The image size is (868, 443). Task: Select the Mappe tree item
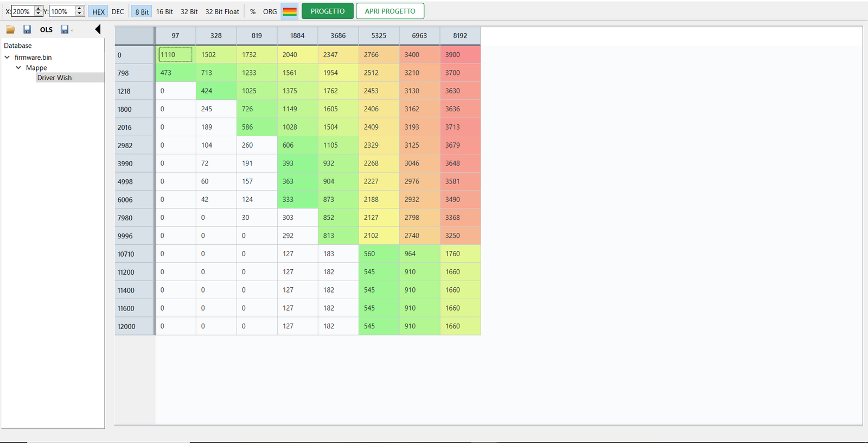(x=36, y=68)
